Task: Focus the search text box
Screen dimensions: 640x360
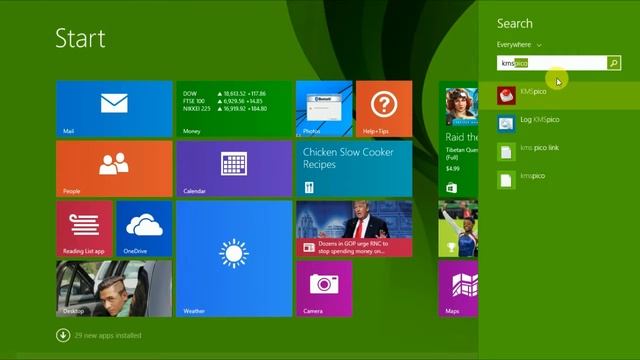Action: 552,63
